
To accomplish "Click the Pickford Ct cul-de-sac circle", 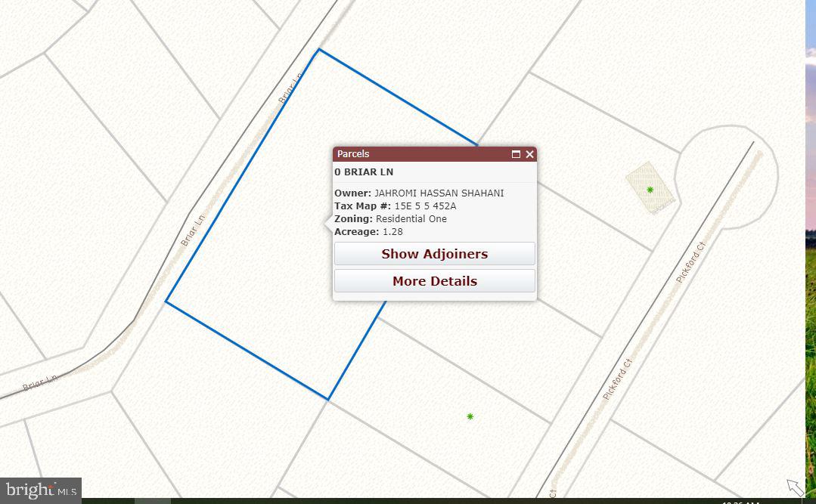I will click(x=726, y=175).
